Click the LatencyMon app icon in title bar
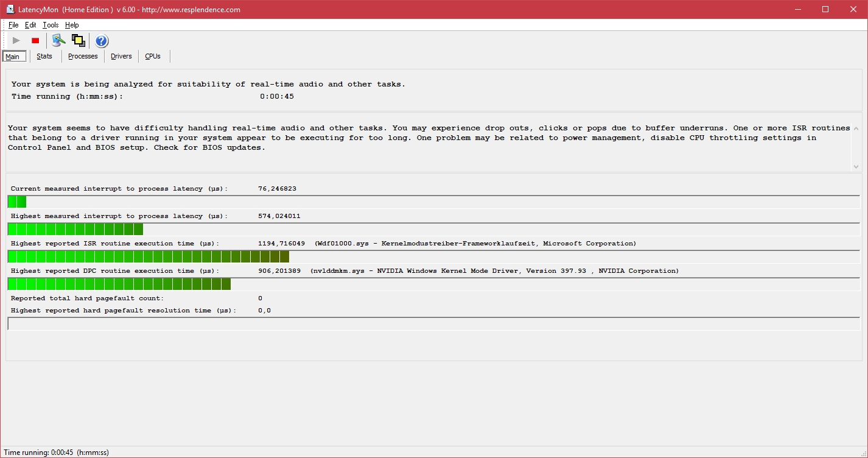 [x=10, y=9]
